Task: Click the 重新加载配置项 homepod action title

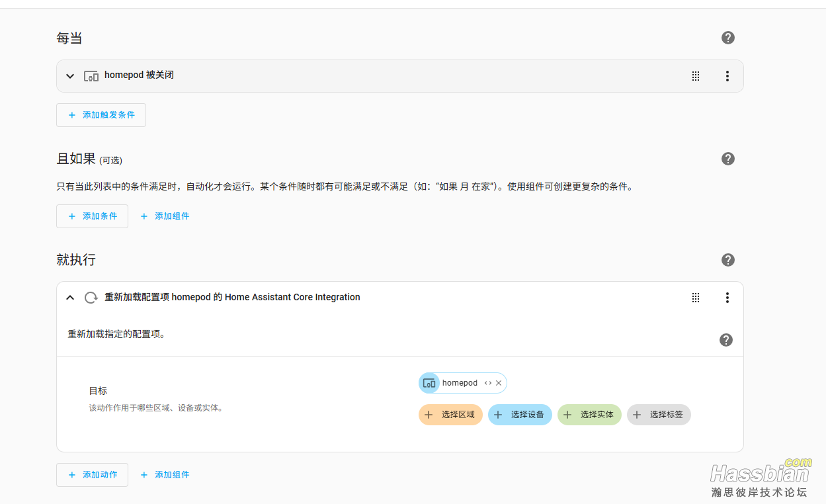Action: click(232, 298)
